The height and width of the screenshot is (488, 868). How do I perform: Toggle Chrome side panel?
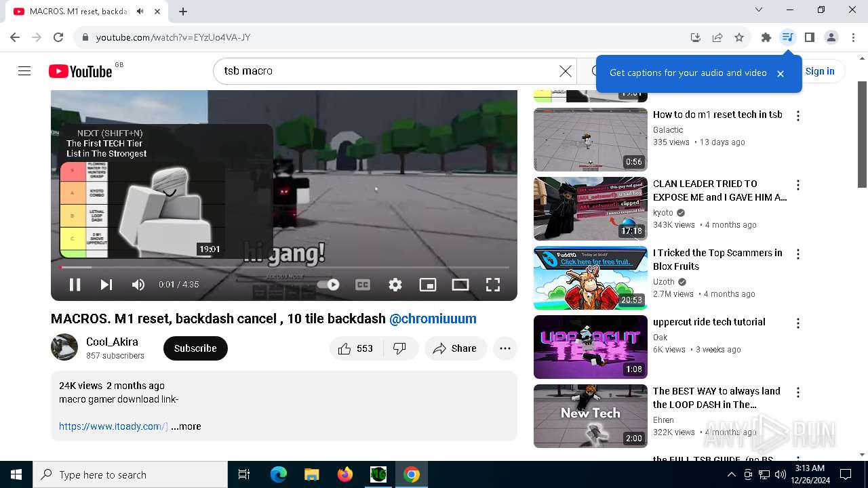tap(810, 37)
